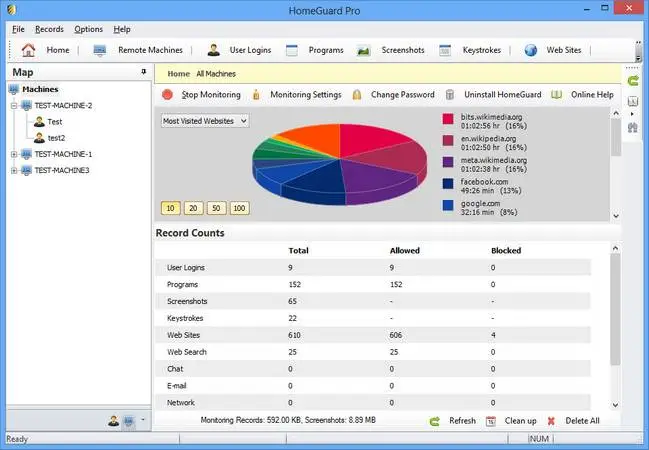Viewport: 649px width, 450px height.
Task: Click the Programs window icon
Action: [292, 50]
